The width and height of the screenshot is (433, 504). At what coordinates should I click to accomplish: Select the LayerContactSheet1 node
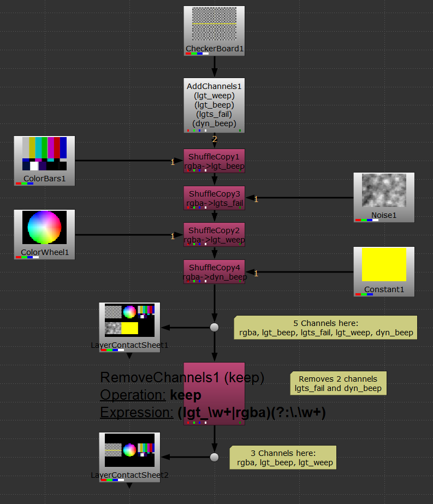pyautogui.click(x=129, y=327)
